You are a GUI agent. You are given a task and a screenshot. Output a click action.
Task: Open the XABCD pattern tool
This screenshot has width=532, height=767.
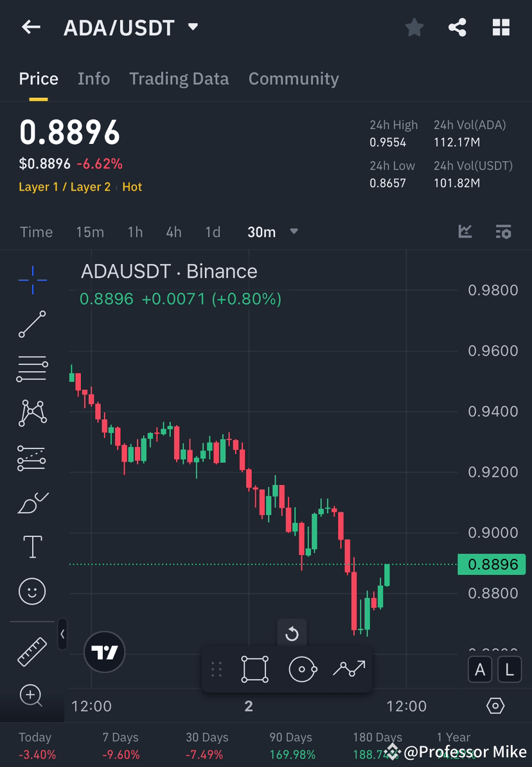[32, 413]
